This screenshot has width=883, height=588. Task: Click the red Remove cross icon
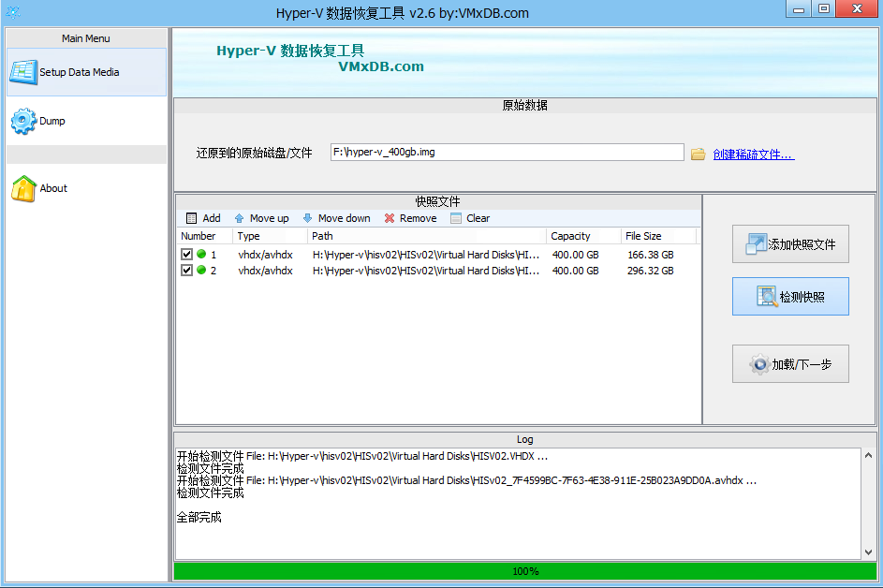tap(390, 218)
